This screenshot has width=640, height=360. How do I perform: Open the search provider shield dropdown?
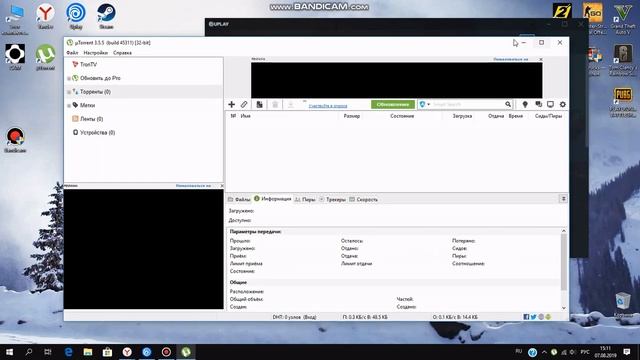(x=424, y=104)
